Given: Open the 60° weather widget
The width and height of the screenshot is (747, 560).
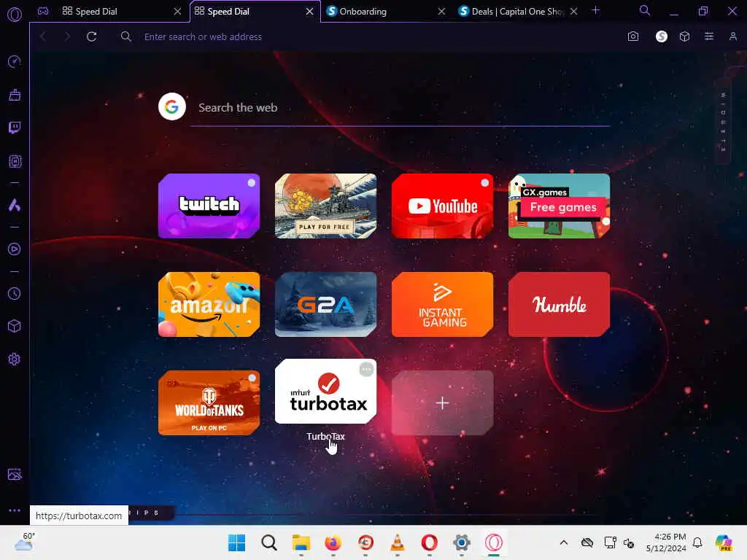Looking at the screenshot, I should click(25, 542).
